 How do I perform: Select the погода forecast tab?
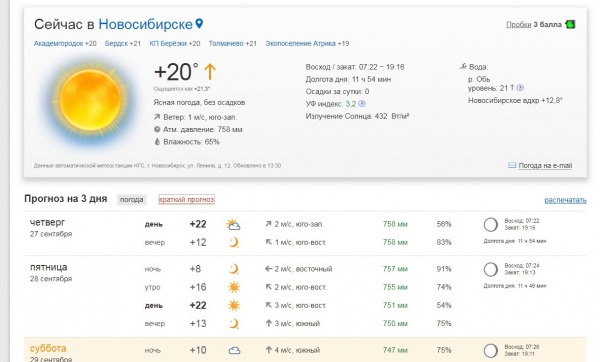tap(132, 199)
